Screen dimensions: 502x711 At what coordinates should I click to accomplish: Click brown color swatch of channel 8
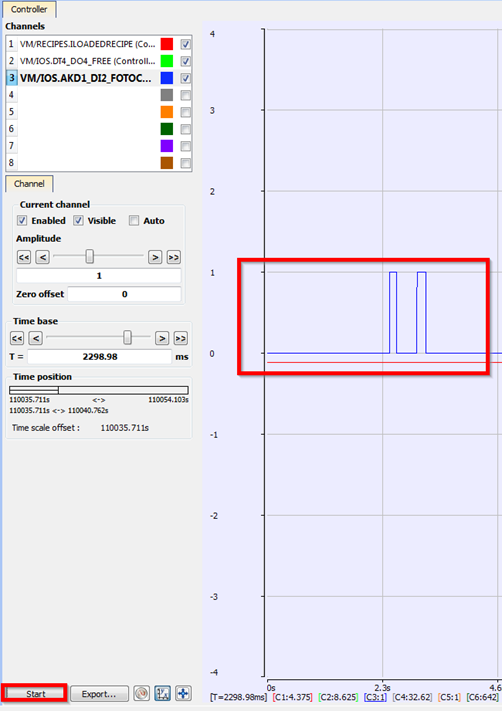point(167,163)
